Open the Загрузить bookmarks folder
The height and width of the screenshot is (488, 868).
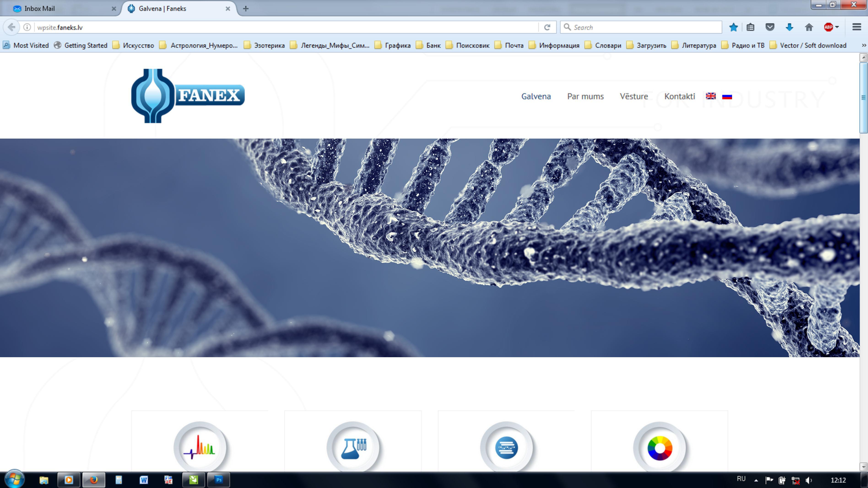click(646, 45)
